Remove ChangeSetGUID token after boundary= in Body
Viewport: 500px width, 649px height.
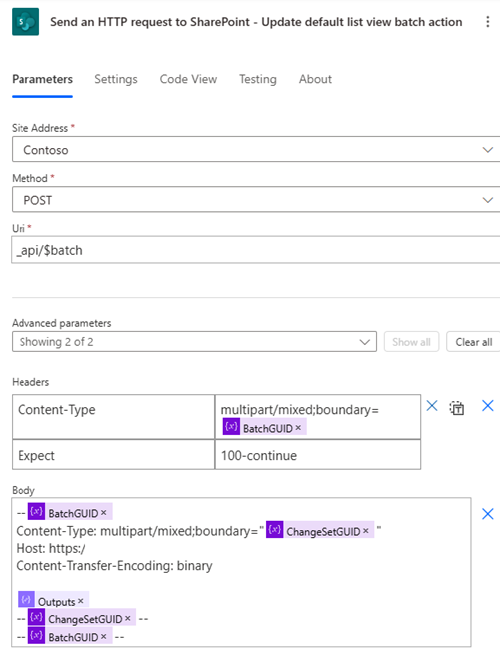click(365, 531)
